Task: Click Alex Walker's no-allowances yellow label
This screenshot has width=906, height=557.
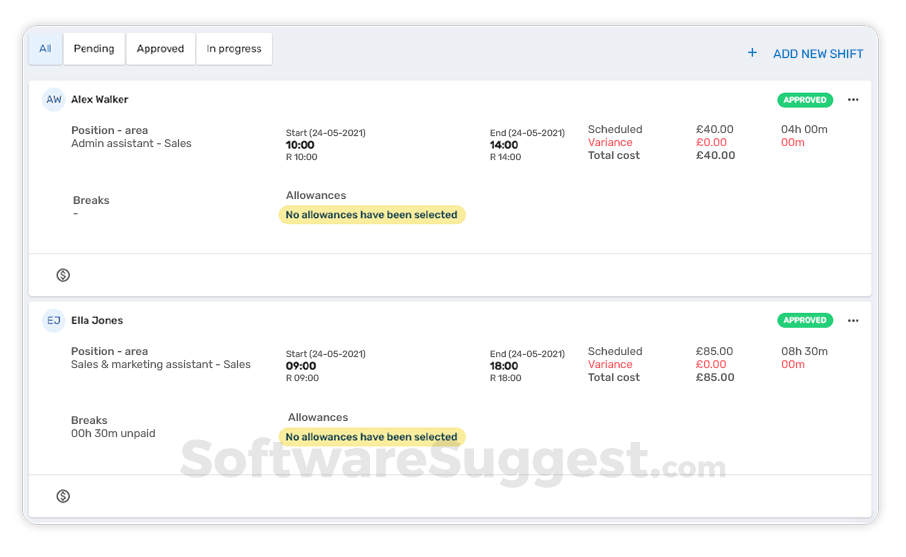Action: pyautogui.click(x=371, y=215)
